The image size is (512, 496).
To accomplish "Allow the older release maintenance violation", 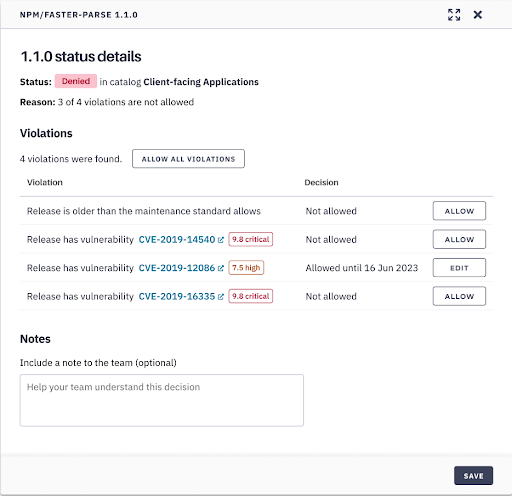I will point(459,211).
